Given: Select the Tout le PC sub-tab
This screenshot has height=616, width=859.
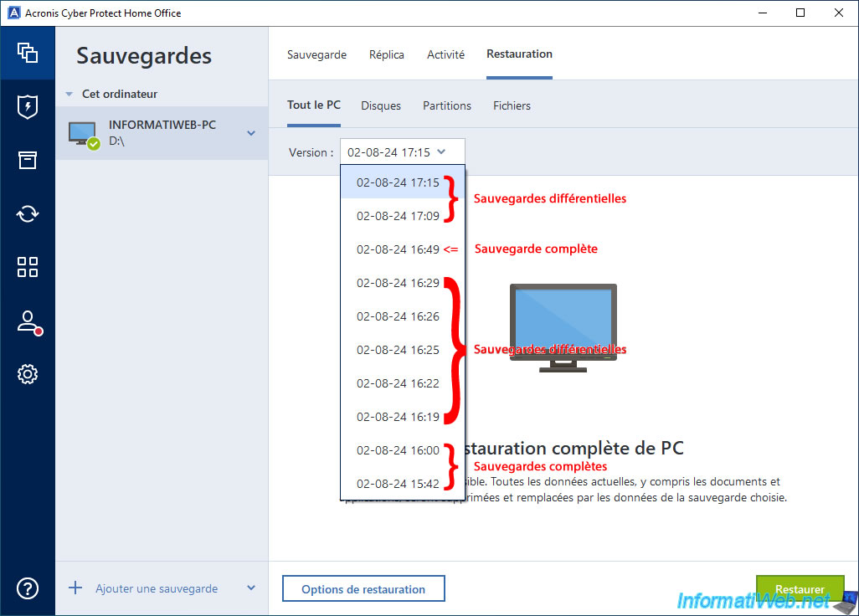Looking at the screenshot, I should (x=314, y=105).
